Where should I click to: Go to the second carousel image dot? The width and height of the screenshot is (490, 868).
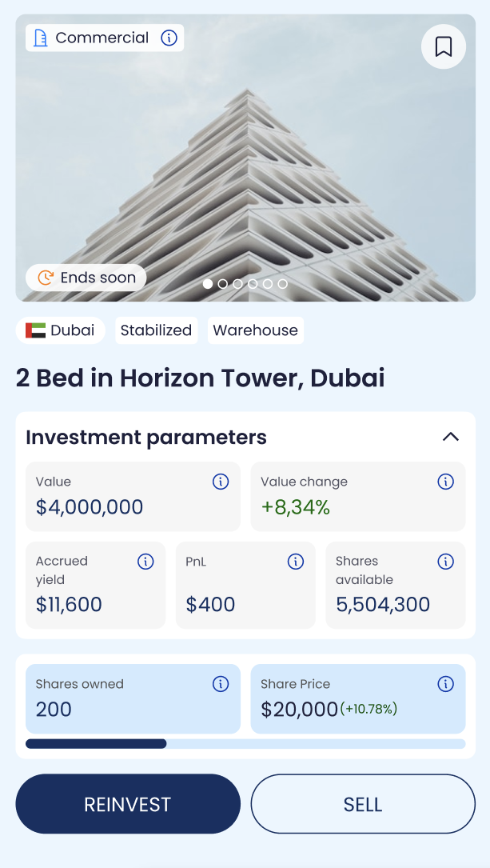pos(223,284)
